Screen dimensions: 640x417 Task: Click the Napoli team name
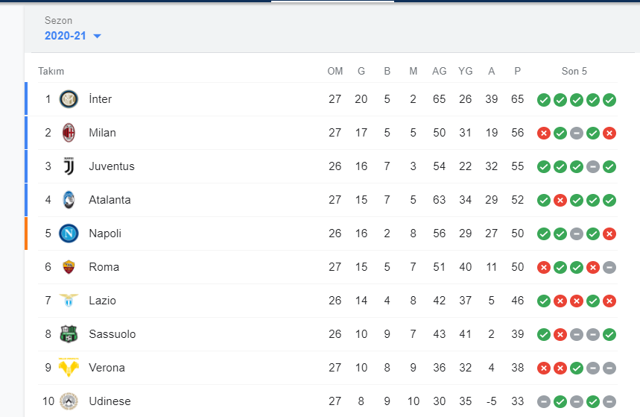[105, 233]
